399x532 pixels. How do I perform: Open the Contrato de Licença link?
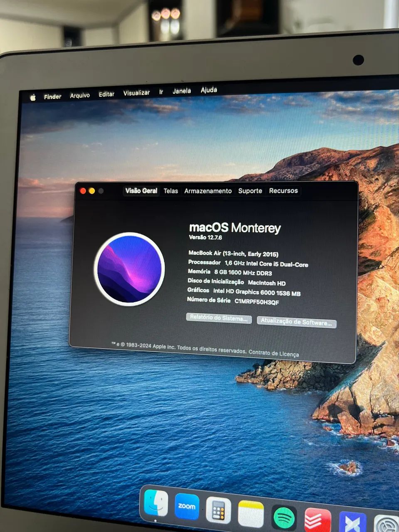pyautogui.click(x=273, y=353)
